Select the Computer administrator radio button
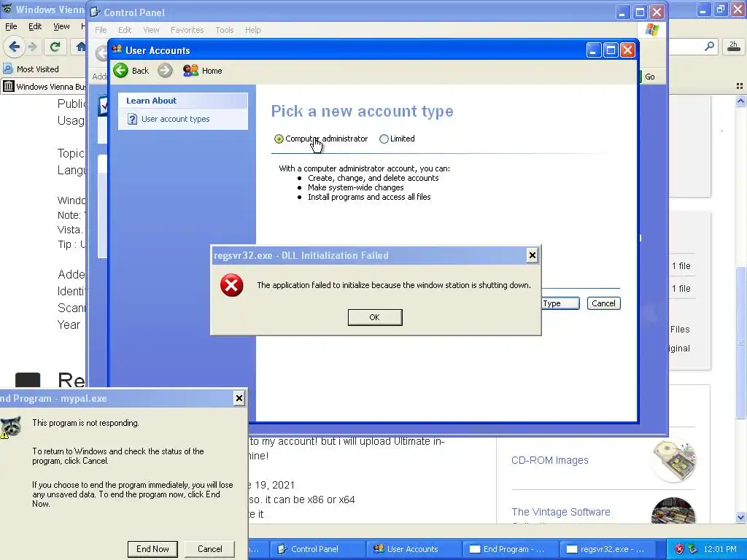Image resolution: width=747 pixels, height=560 pixels. tap(279, 139)
